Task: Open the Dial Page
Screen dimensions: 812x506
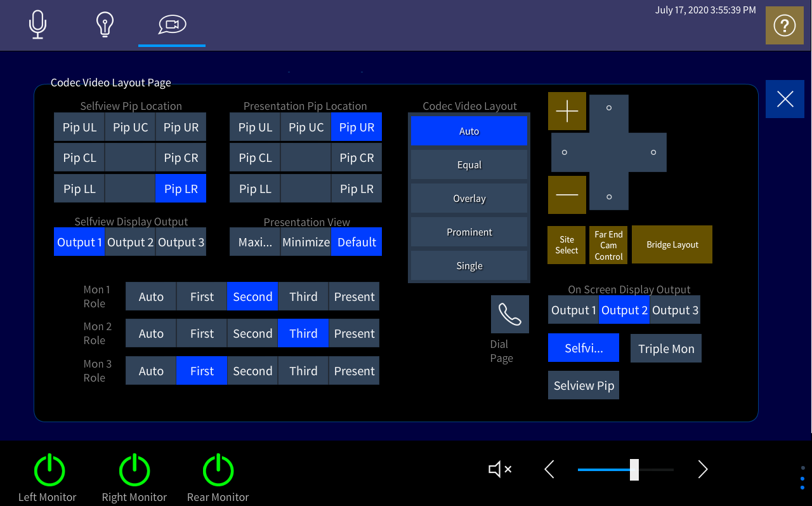Action: point(509,314)
